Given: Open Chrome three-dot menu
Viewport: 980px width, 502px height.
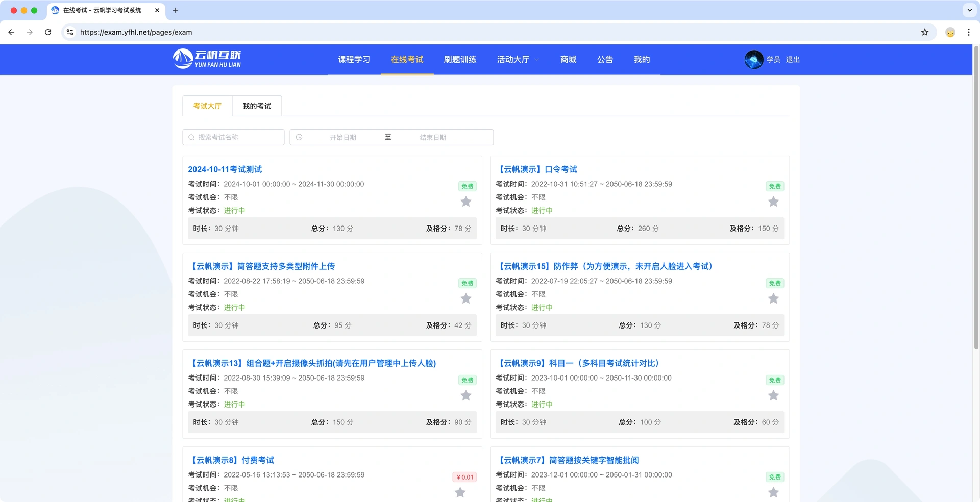Looking at the screenshot, I should point(969,32).
